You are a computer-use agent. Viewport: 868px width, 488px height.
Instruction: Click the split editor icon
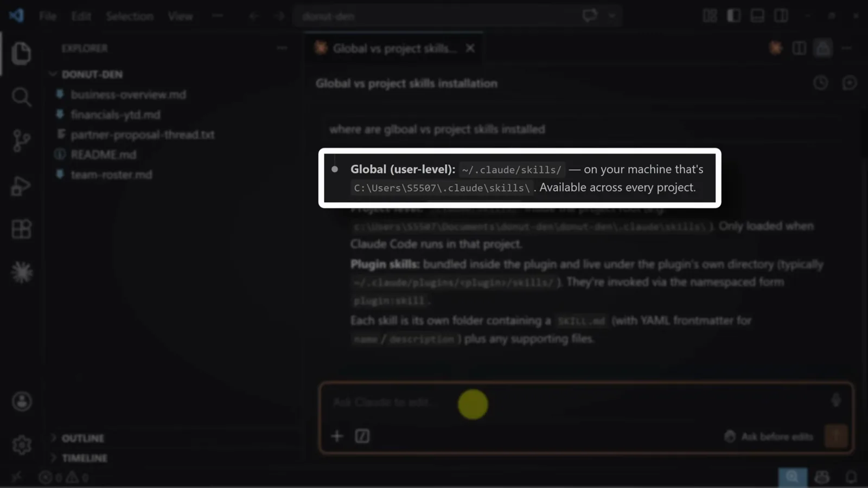coord(799,48)
